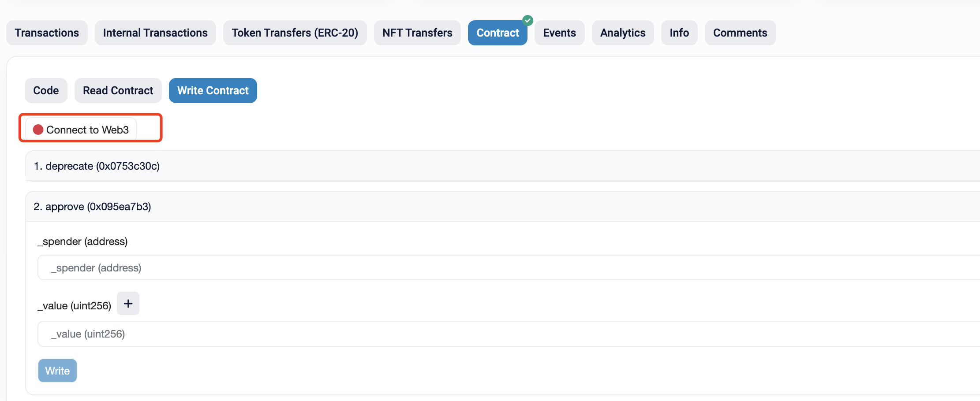This screenshot has height=401, width=980.
Task: Switch to Internal Transactions tab
Action: (155, 33)
